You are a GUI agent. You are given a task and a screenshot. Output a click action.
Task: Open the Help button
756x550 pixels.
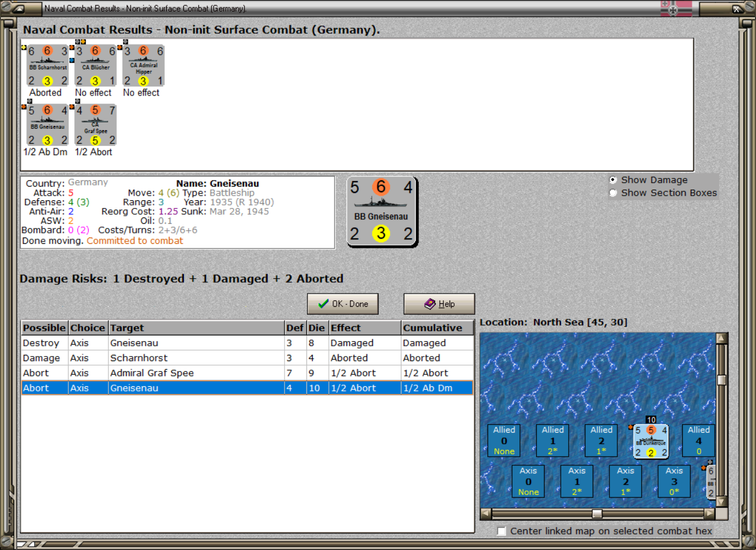pyautogui.click(x=439, y=304)
